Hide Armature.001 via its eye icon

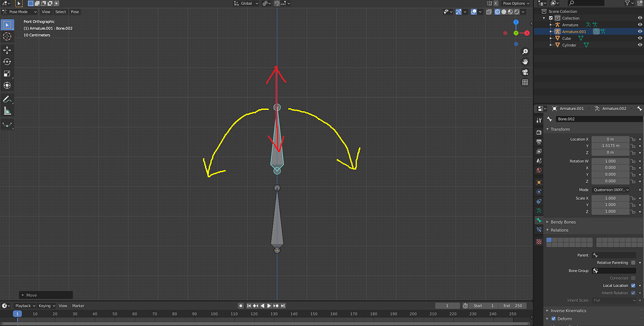(640, 31)
